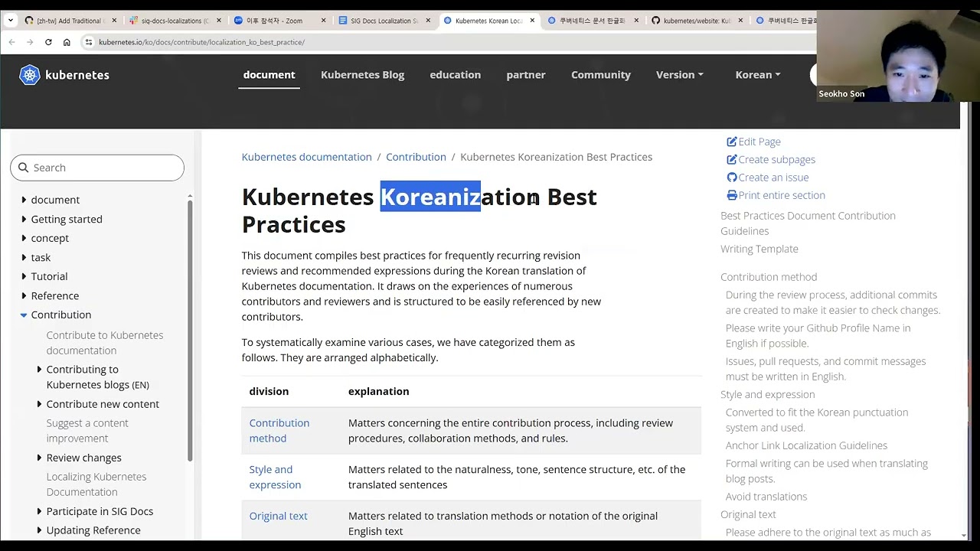980x551 pixels.
Task: Open 'Community' in top navigation
Action: pos(601,74)
